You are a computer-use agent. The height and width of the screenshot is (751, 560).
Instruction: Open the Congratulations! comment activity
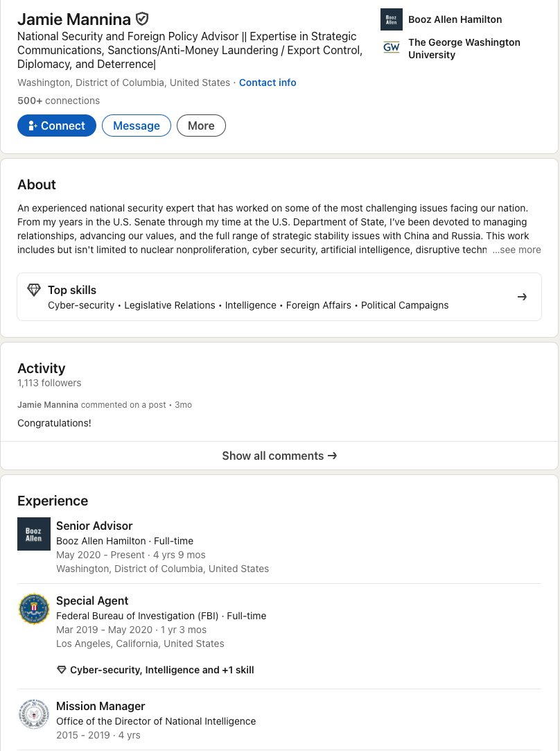point(54,422)
